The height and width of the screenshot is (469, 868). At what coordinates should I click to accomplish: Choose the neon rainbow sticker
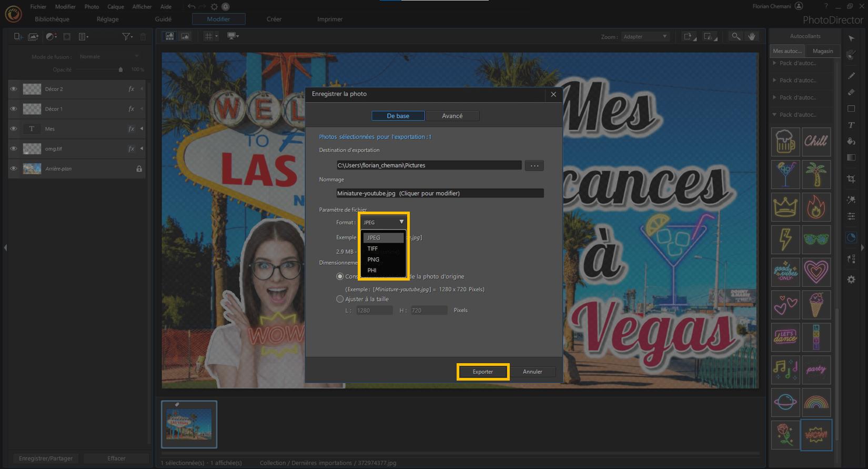(815, 402)
